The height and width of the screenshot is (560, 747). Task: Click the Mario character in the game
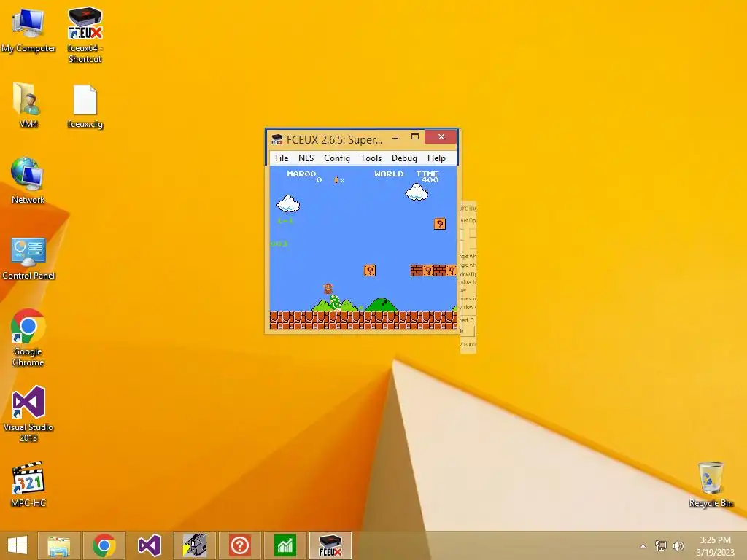click(328, 289)
